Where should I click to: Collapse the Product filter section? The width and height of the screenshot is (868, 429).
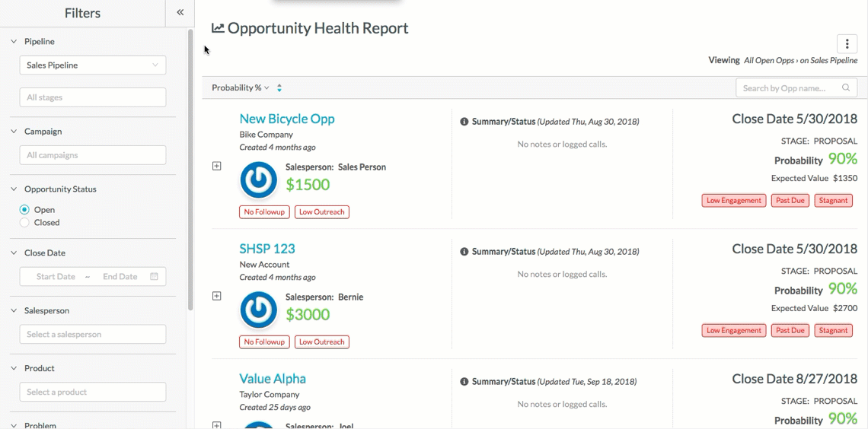click(14, 368)
